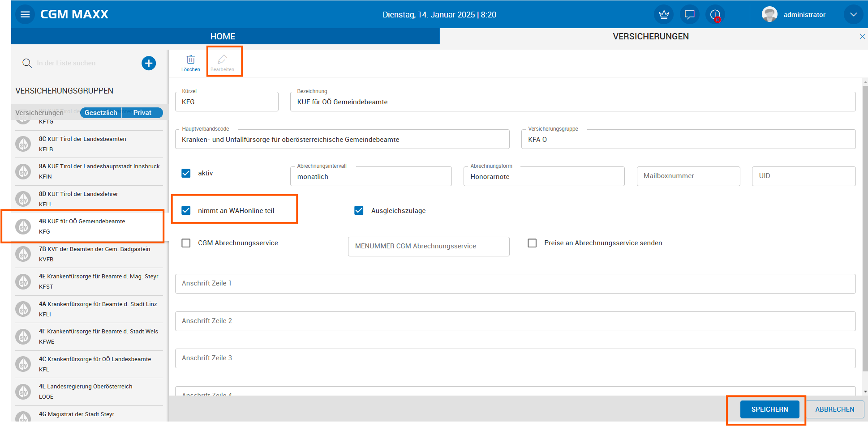The image size is (868, 426).
Task: Click the Kürzel input field
Action: click(227, 102)
